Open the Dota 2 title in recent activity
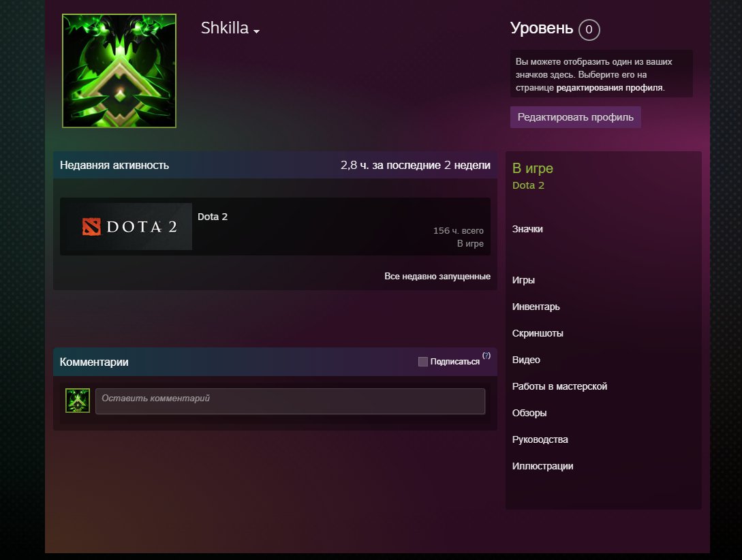 pos(213,217)
